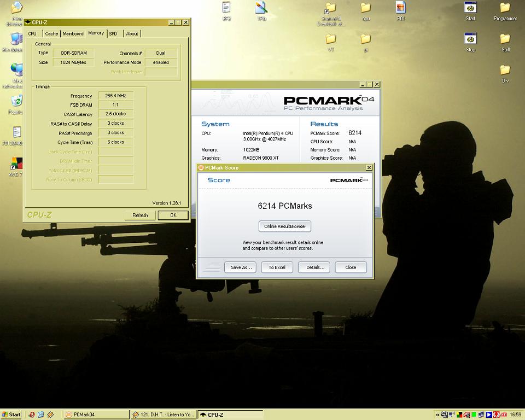Click Save As... in PCMark Score dialog
The width and height of the screenshot is (525, 420).
pos(241,267)
